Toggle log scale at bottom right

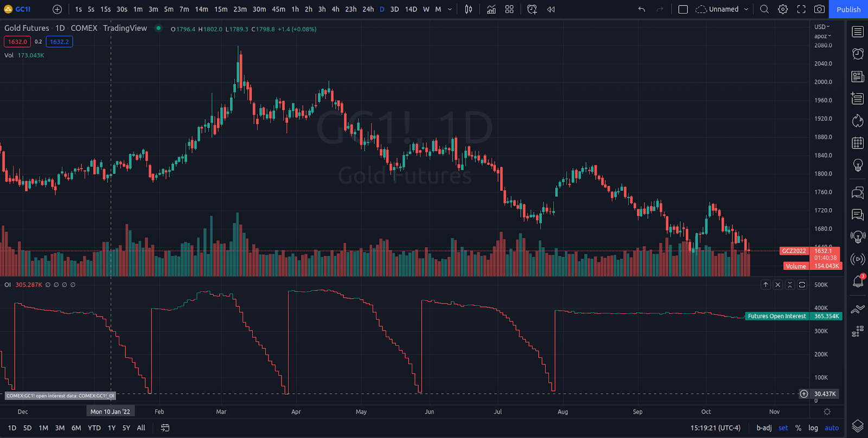click(x=813, y=428)
